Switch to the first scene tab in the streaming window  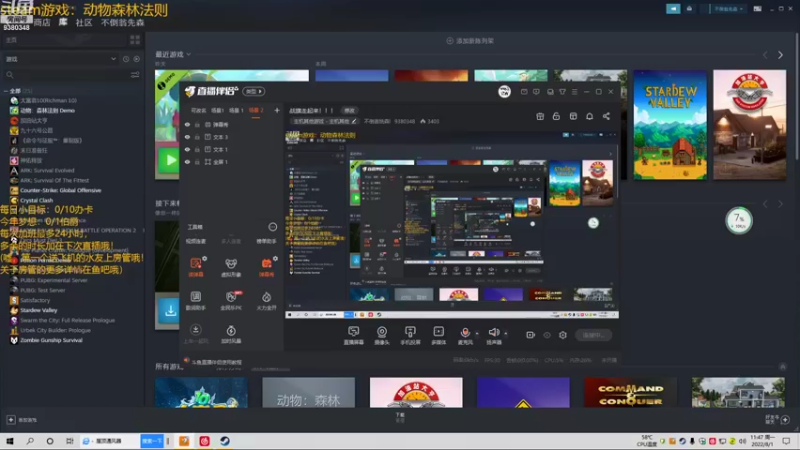198,110
